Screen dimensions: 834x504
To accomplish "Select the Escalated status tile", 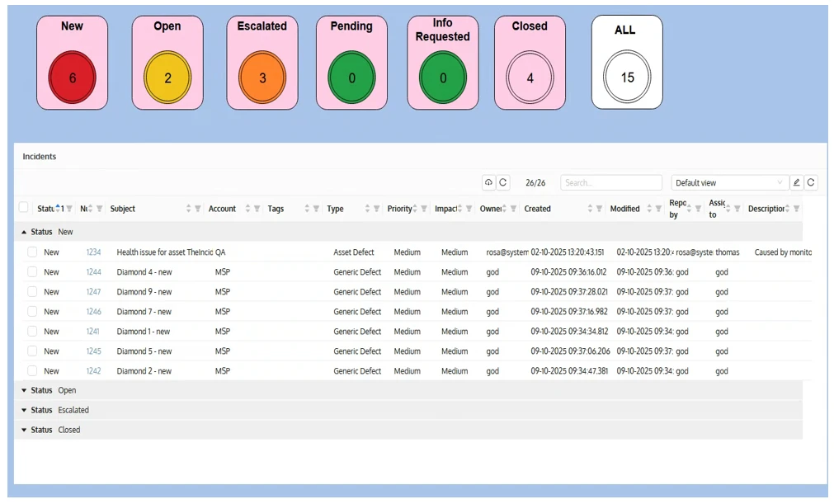I will pyautogui.click(x=262, y=63).
